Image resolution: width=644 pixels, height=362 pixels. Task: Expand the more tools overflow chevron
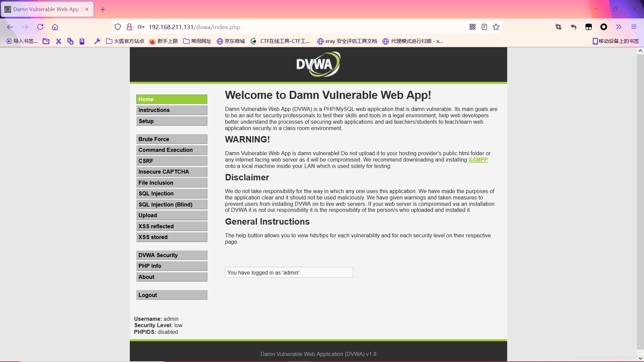619,27
